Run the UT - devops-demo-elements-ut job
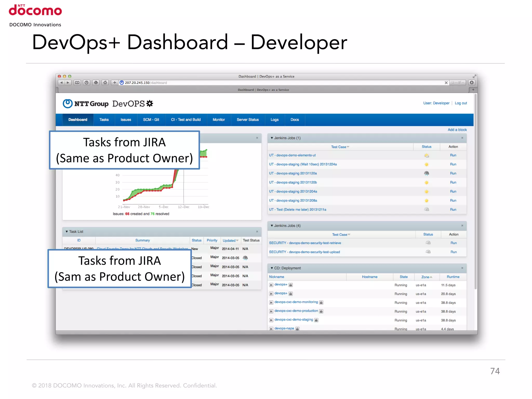This screenshot has width=532, height=399. click(x=453, y=155)
